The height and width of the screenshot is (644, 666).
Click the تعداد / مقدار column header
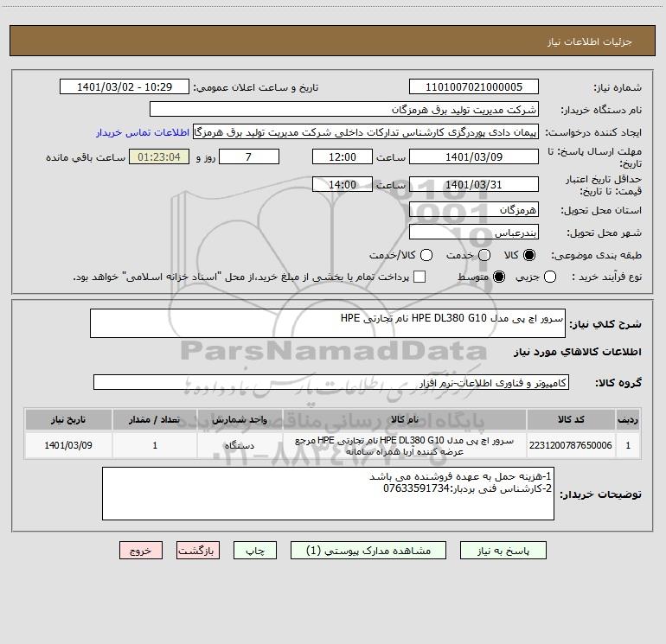(155, 419)
